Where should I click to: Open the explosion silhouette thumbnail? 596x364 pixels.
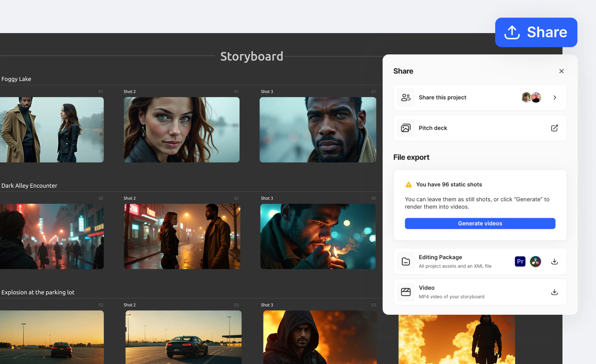pyautogui.click(x=457, y=339)
